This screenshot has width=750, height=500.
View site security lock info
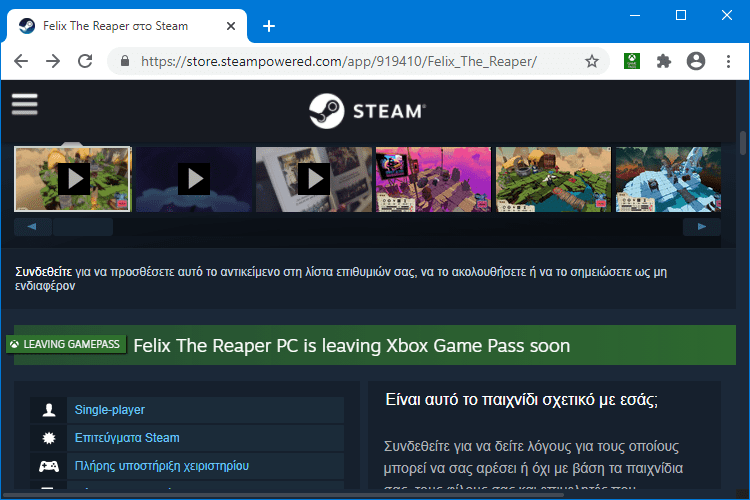coord(125,61)
